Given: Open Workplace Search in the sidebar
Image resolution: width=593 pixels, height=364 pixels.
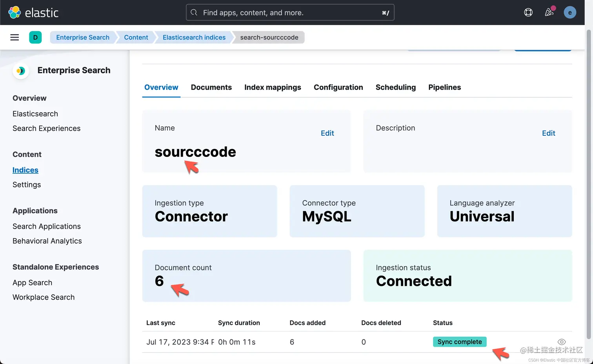Looking at the screenshot, I should point(44,297).
